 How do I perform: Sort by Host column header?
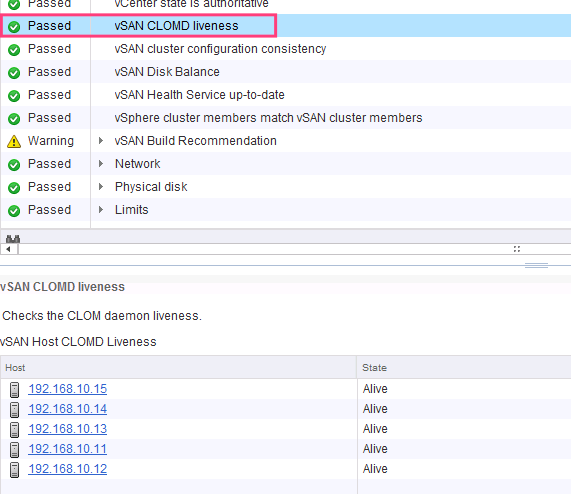click(178, 367)
